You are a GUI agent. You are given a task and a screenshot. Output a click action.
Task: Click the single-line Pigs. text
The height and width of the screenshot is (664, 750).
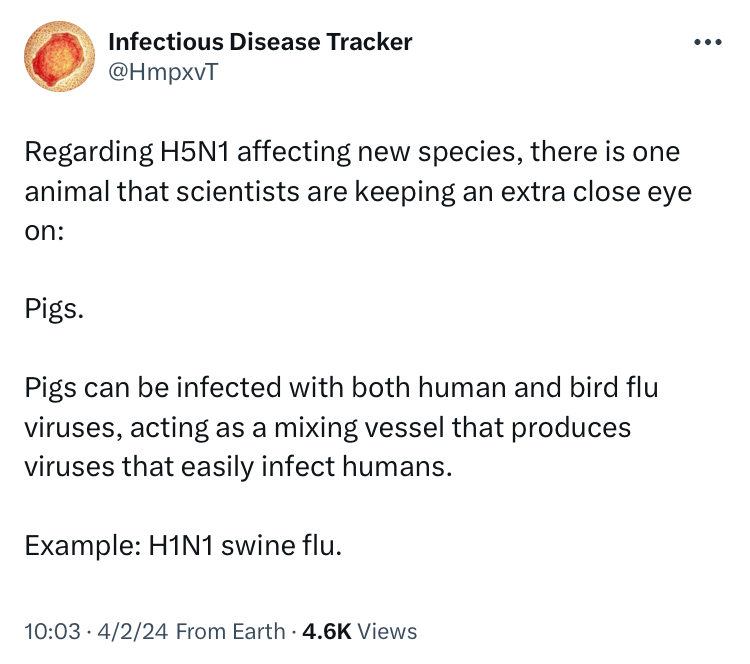[x=54, y=309]
